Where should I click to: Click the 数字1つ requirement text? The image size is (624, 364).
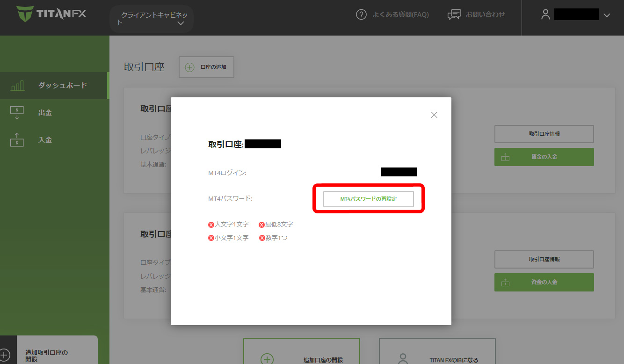(276, 238)
